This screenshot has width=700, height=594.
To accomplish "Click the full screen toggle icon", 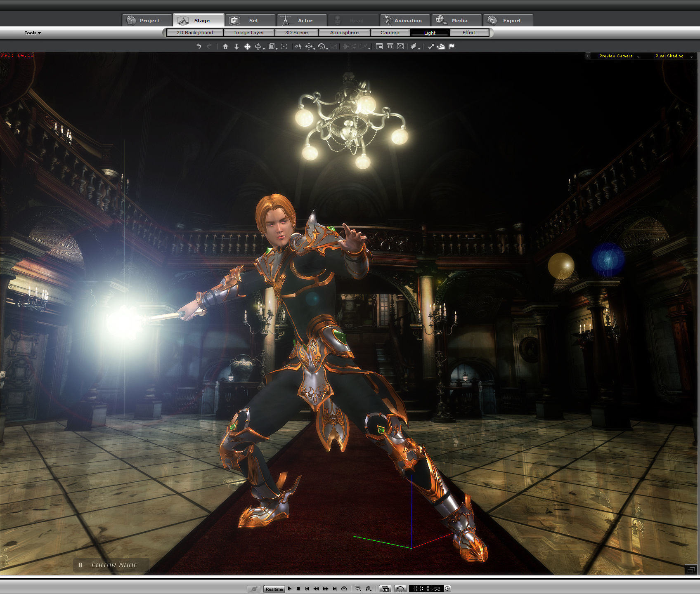I will point(400,47).
